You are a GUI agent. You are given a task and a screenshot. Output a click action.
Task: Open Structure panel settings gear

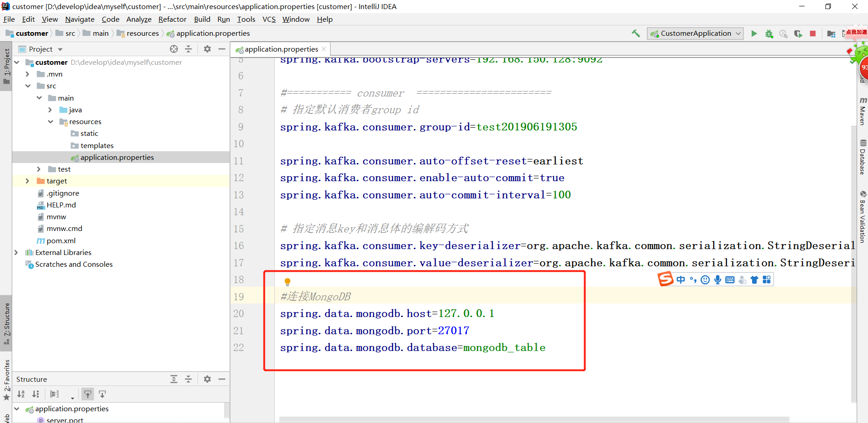[x=207, y=379]
